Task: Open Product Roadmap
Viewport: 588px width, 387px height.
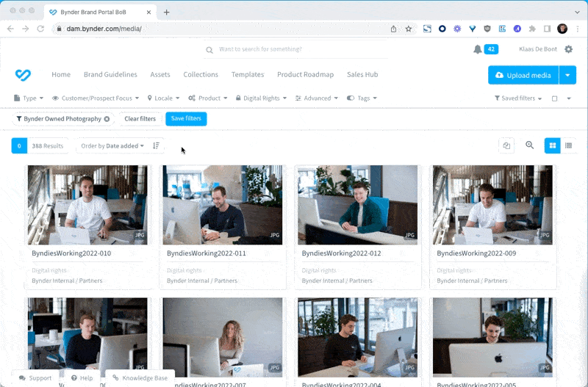Action: tap(305, 75)
